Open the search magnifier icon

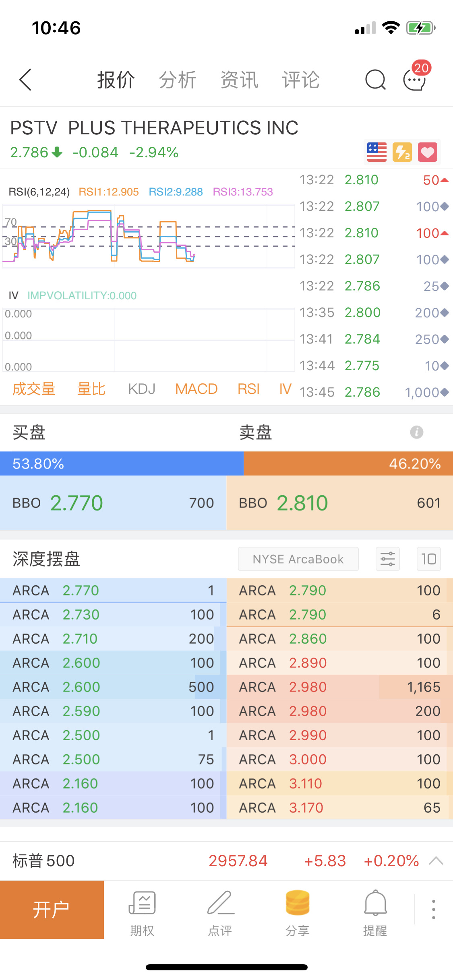[x=375, y=80]
